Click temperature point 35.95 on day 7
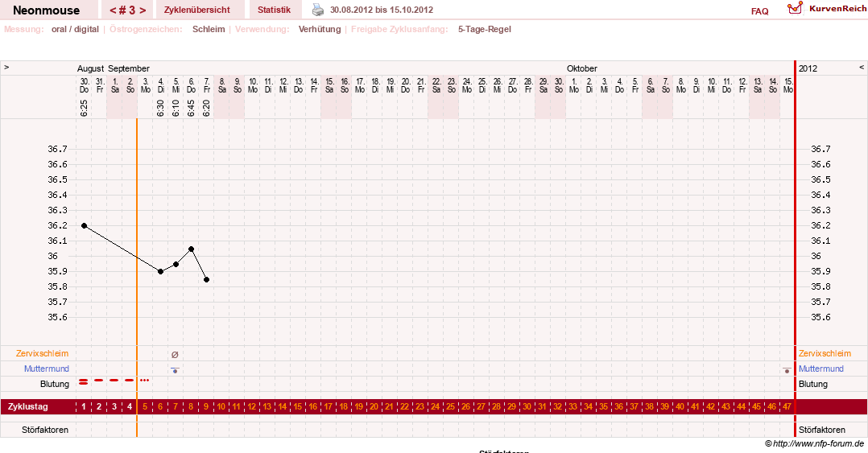 tap(176, 265)
